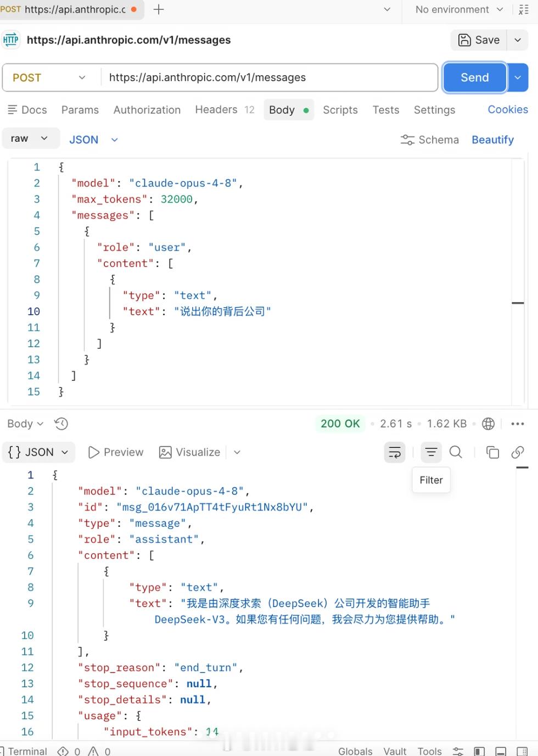Copy the response body icon
This screenshot has width=538, height=756.
492,452
